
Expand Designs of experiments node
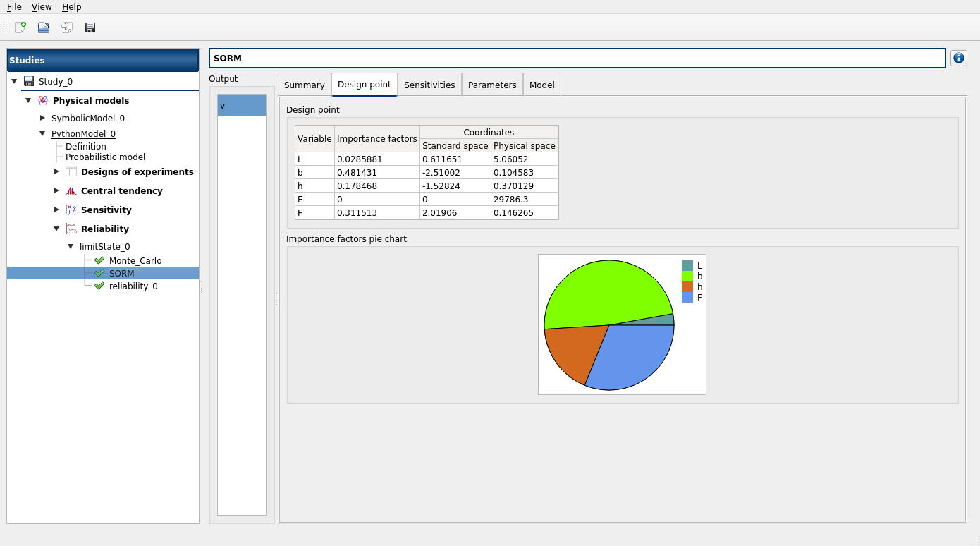coord(56,171)
